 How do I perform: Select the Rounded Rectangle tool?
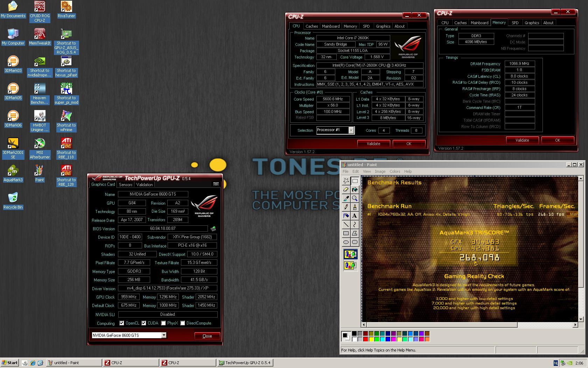pos(355,242)
